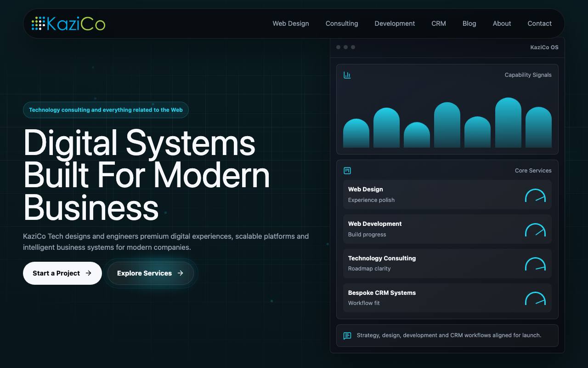Click the Technology Consulting gauge icon
The width and height of the screenshot is (588, 368).
[x=535, y=264]
